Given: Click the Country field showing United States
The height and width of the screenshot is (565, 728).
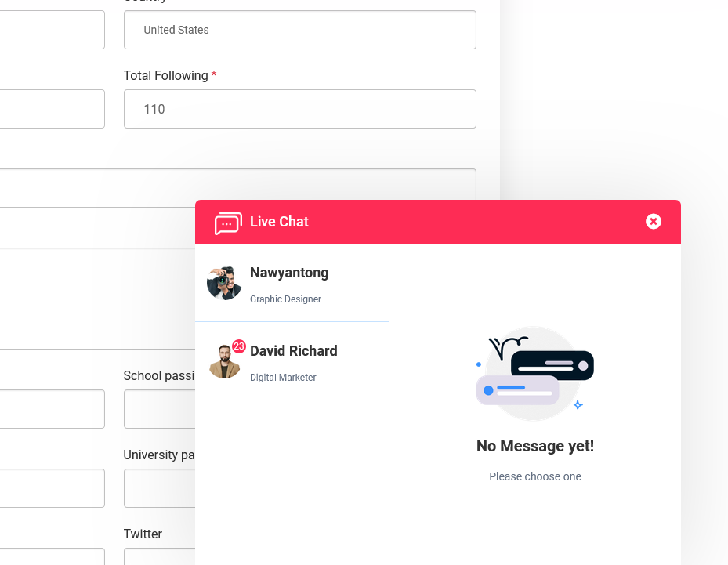Looking at the screenshot, I should coord(299,30).
